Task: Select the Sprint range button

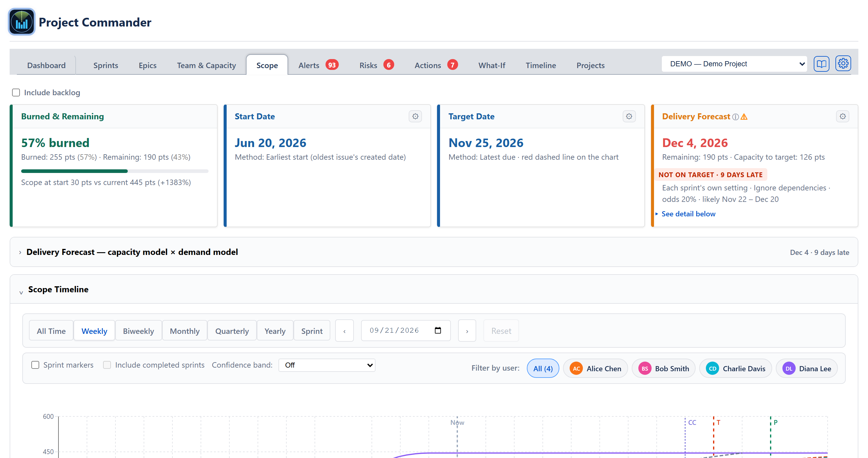Action: pyautogui.click(x=312, y=331)
